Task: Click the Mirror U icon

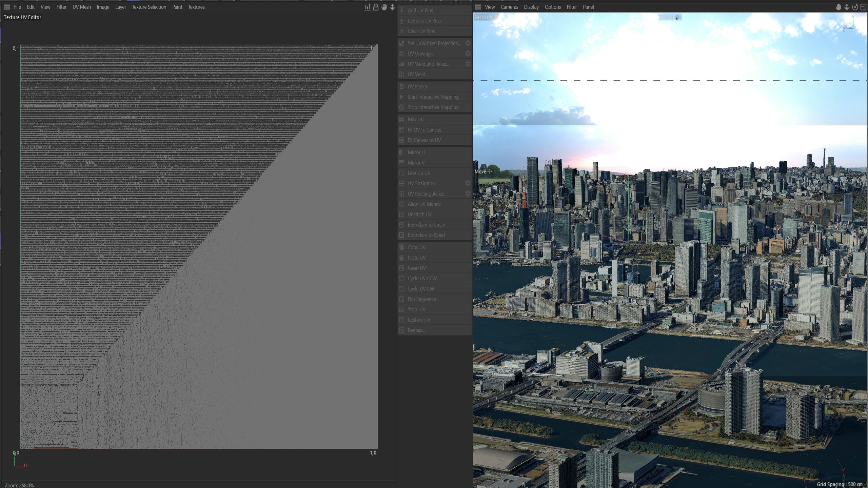Action: click(x=402, y=152)
